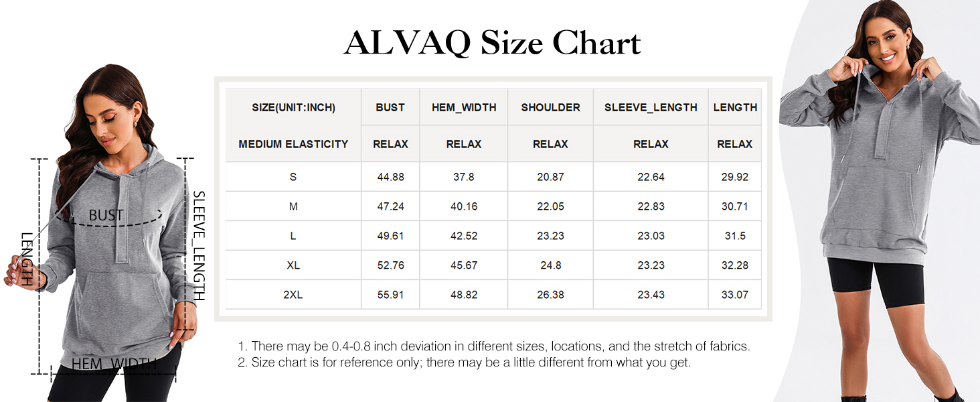Image resolution: width=980 pixels, height=402 pixels.
Task: Click the SHOULDER column header
Action: click(550, 107)
